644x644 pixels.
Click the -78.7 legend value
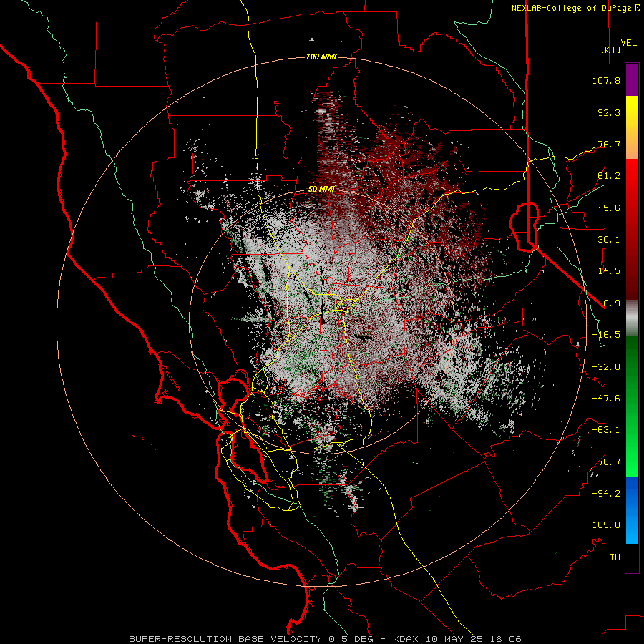606,462
